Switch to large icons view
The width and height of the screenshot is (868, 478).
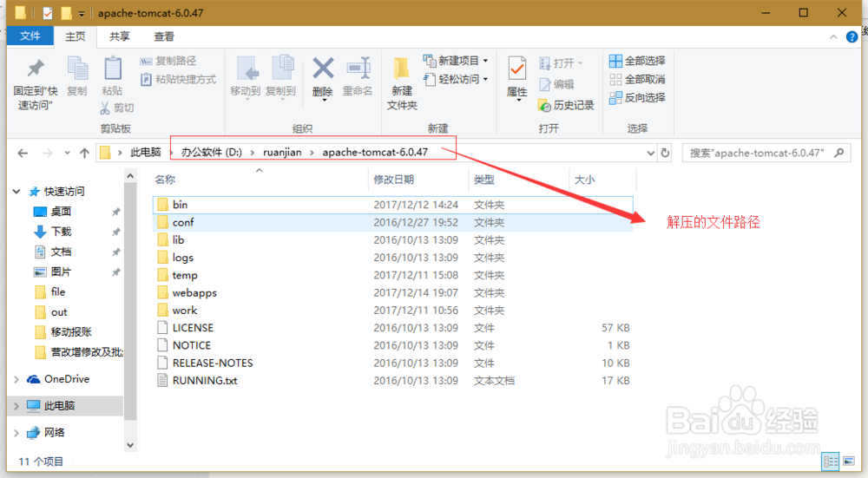click(x=849, y=461)
